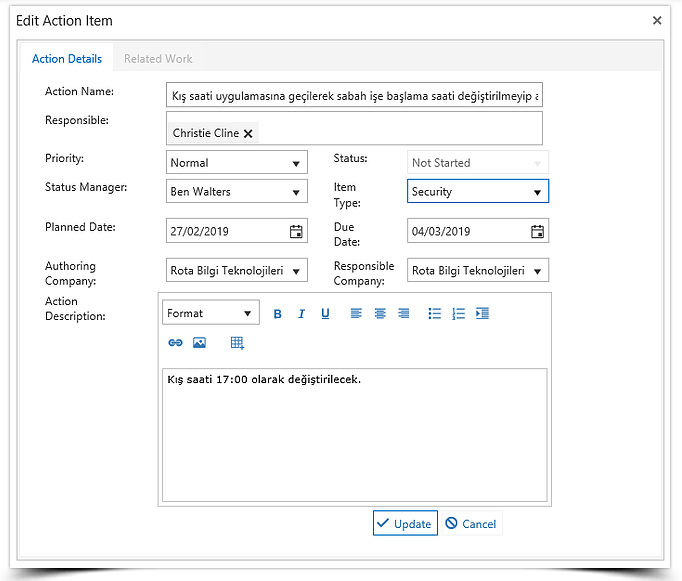682x581 pixels.
Task: Toggle italic formatting in description editor
Action: pos(301,314)
